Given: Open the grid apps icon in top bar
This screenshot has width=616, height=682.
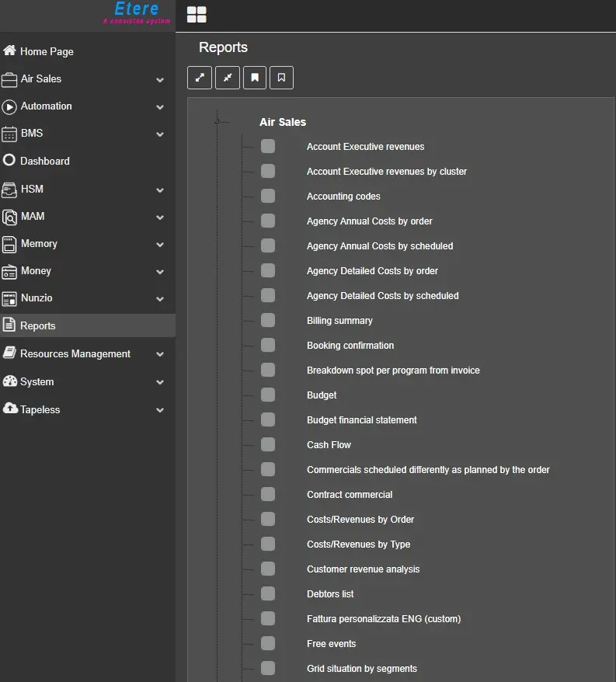Looking at the screenshot, I should [197, 15].
